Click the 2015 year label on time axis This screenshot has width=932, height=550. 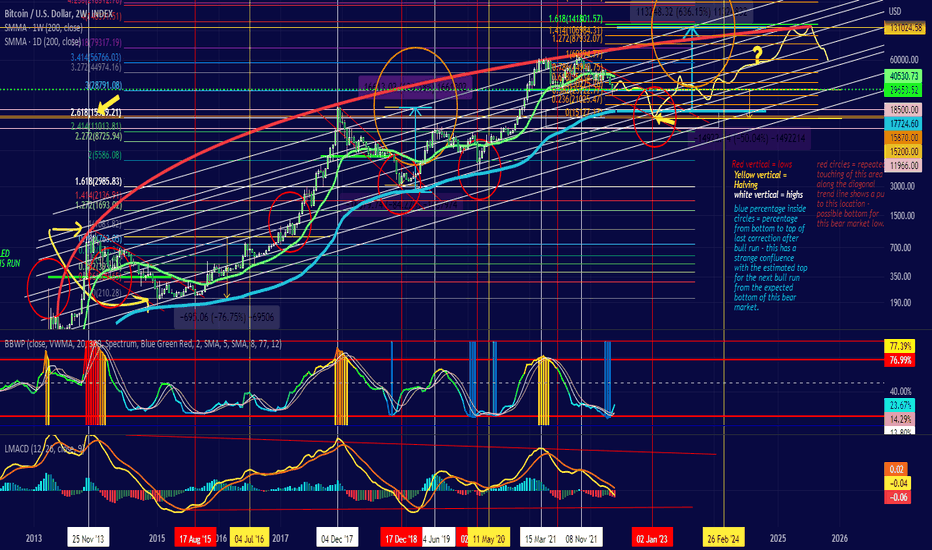[157, 538]
